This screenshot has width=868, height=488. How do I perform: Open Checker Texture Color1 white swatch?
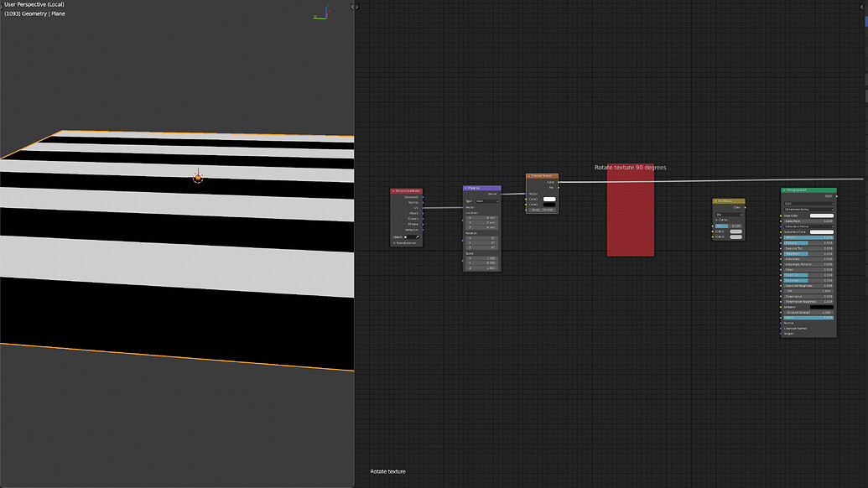549,200
